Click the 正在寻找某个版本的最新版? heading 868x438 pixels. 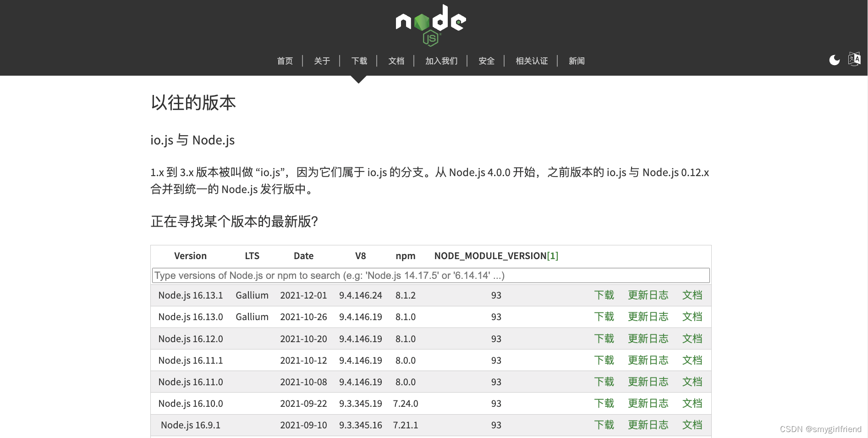234,222
